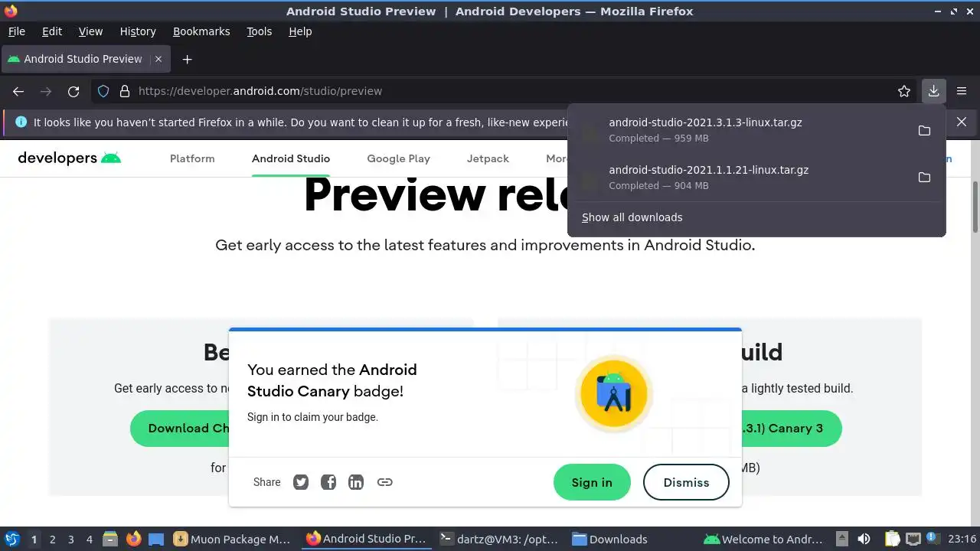Share badge on Facebook
Screen dimensions: 980x551
328,482
